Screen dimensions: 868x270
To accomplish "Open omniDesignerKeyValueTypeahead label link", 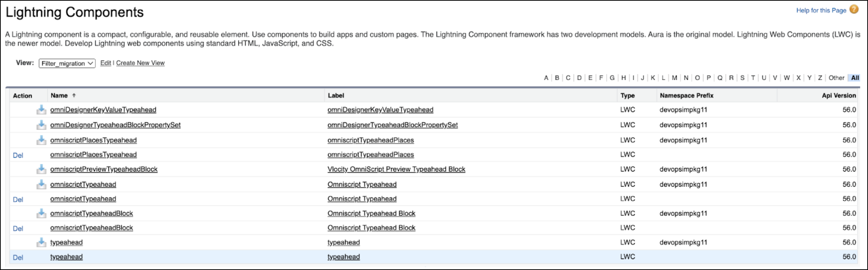I will coord(380,110).
